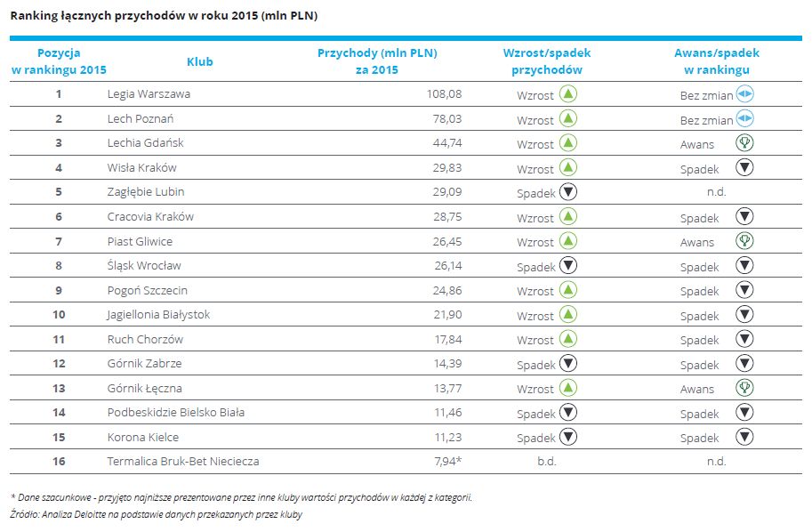This screenshot has height=532, width=812.
Task: Select the Cracovia Kraków club name
Action: click(150, 216)
